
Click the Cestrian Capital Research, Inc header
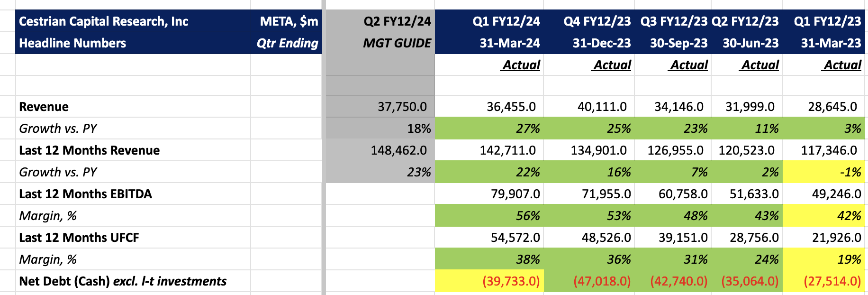104,21
